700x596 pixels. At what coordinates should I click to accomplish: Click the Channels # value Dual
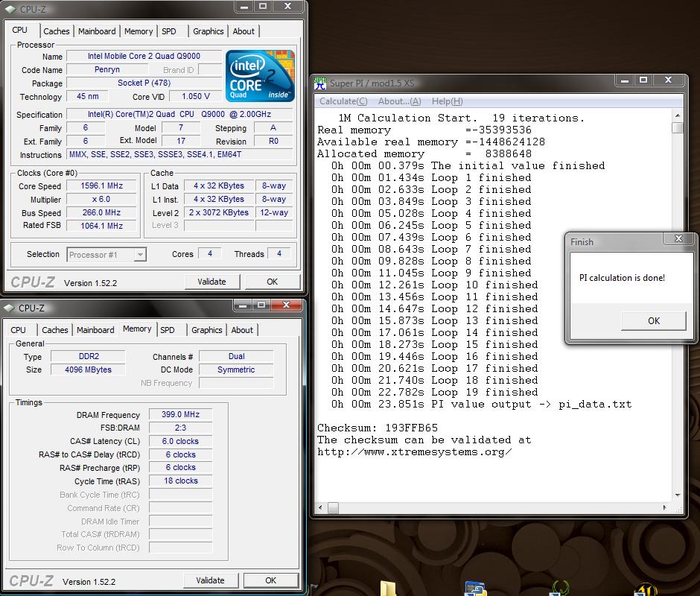236,356
